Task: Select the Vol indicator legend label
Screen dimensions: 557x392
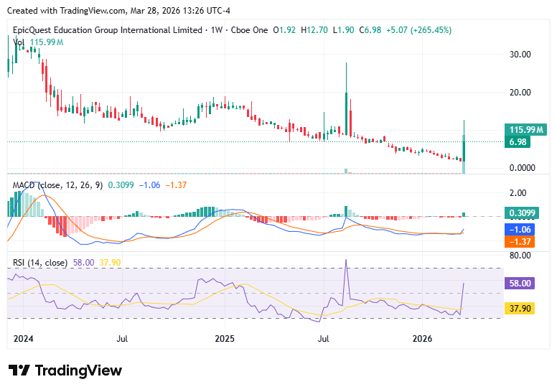Action: tap(19, 43)
